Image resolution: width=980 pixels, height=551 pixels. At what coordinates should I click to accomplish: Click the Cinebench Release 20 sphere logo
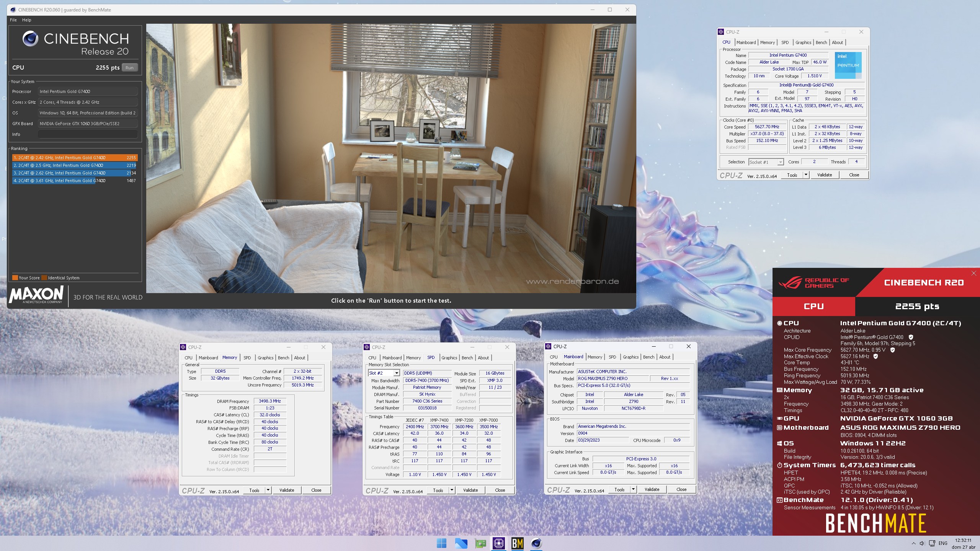pyautogui.click(x=31, y=39)
